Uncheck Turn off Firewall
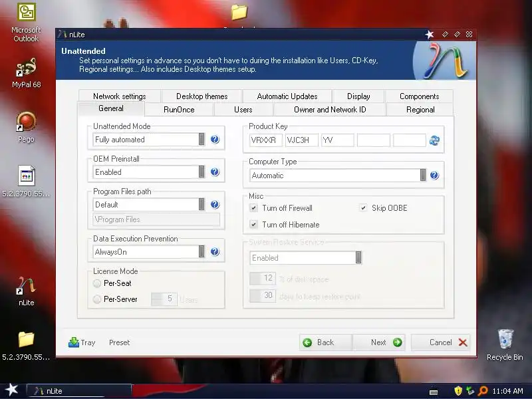The height and width of the screenshot is (399, 532). click(x=253, y=208)
